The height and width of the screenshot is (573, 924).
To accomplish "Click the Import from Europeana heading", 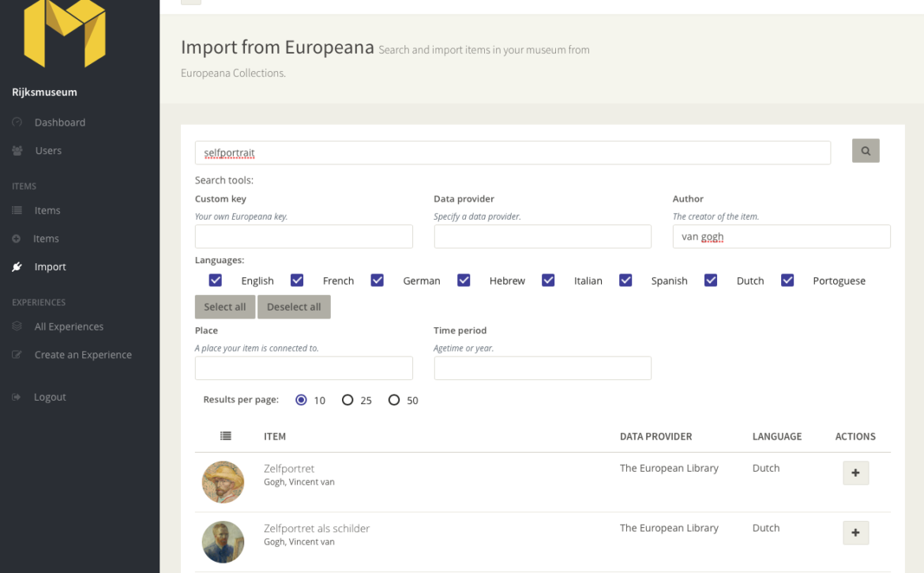I will coord(277,47).
